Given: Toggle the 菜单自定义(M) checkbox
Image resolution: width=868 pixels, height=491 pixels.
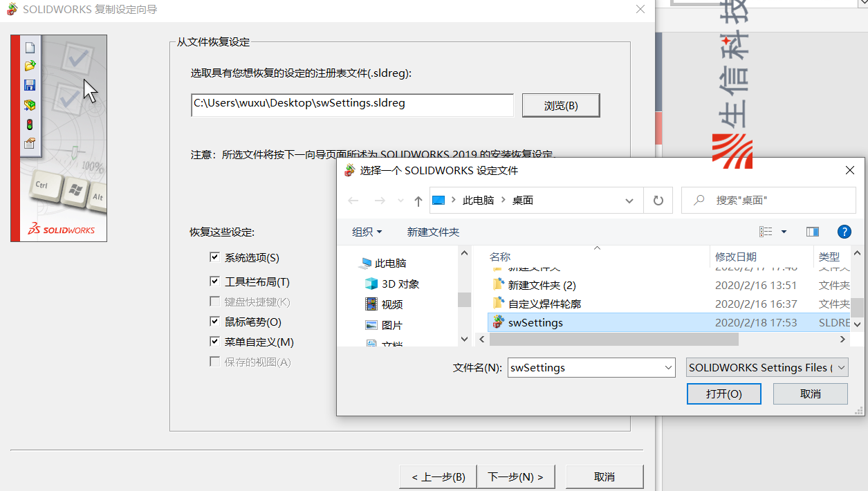Looking at the screenshot, I should [214, 342].
